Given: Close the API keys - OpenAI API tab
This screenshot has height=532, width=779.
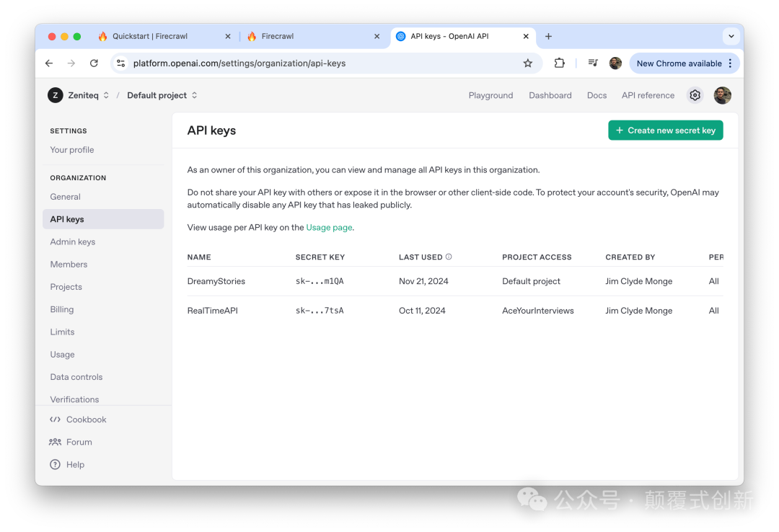Looking at the screenshot, I should tap(526, 36).
